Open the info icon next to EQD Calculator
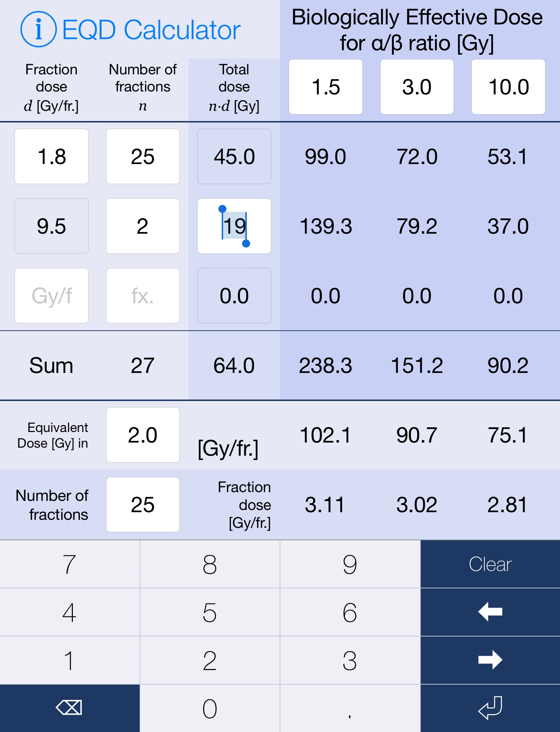Screen dimensions: 560x732 (x=38, y=30)
